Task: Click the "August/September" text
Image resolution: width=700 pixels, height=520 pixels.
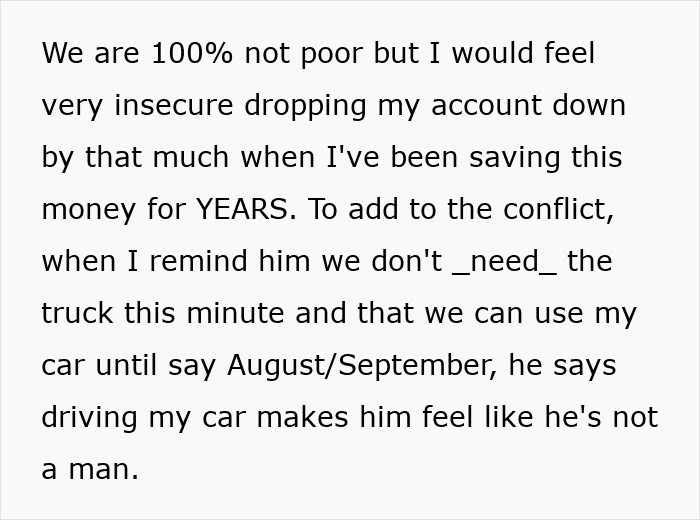Action: [x=362, y=365]
